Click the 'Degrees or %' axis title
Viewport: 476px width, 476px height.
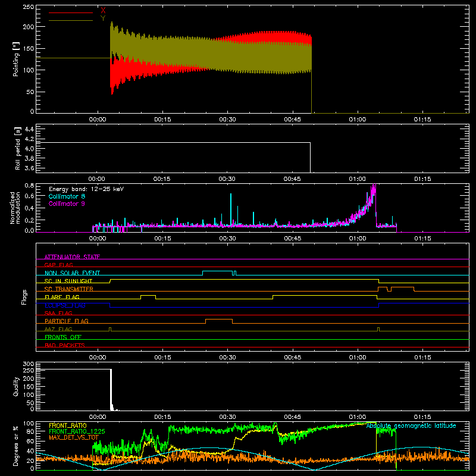click(16, 446)
